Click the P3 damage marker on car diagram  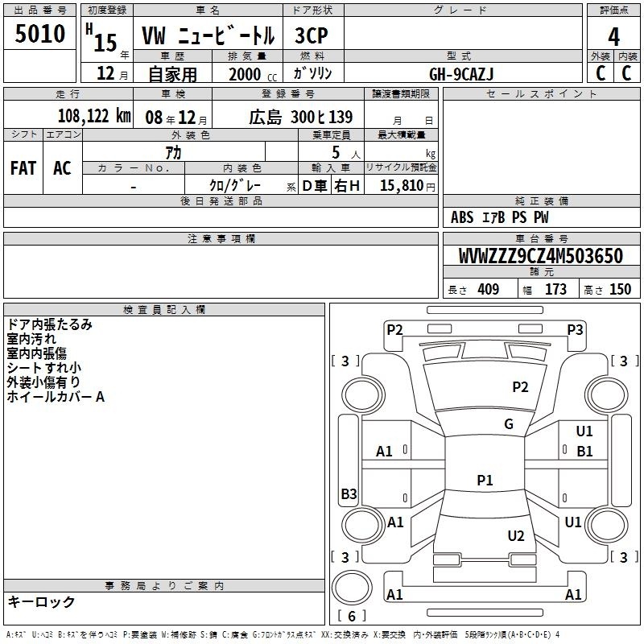[x=575, y=329]
